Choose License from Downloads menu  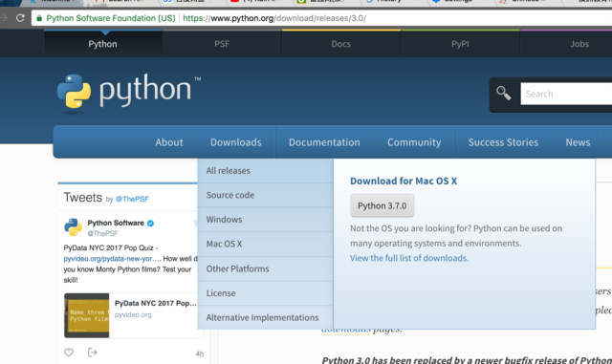coord(266,293)
